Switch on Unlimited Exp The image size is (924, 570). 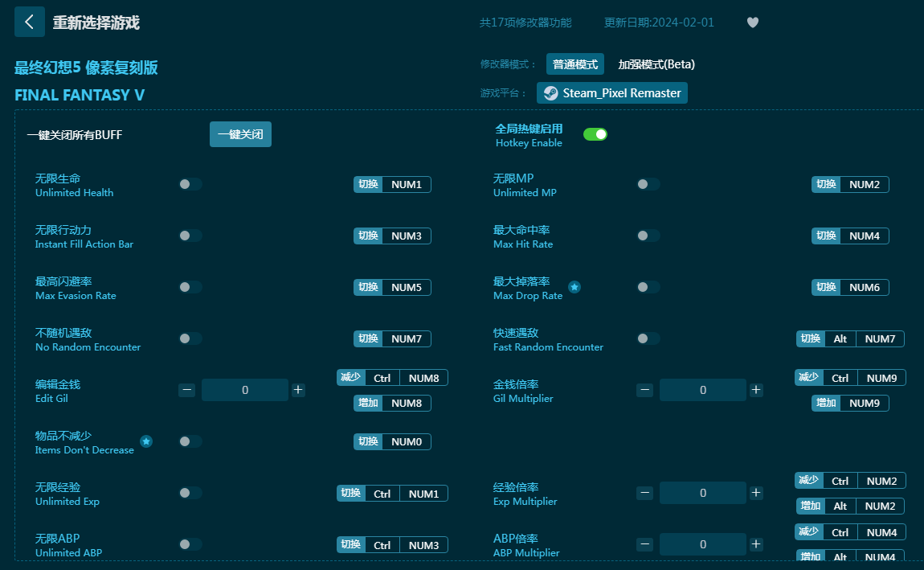[x=190, y=493]
